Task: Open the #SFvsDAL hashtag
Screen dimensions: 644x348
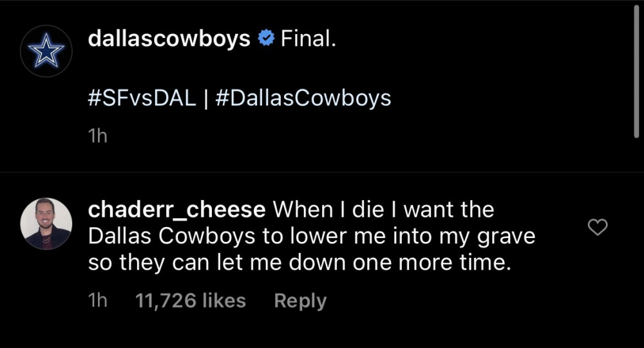Action: (141, 98)
